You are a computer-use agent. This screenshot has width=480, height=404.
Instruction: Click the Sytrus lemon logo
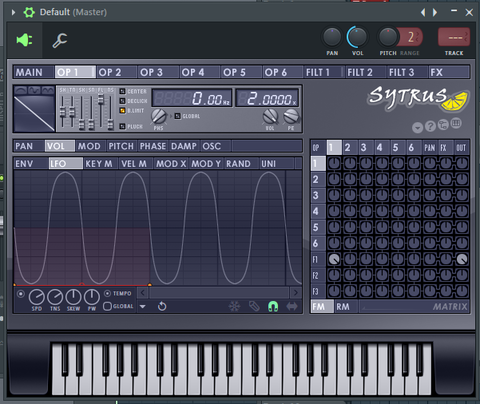coord(418,98)
